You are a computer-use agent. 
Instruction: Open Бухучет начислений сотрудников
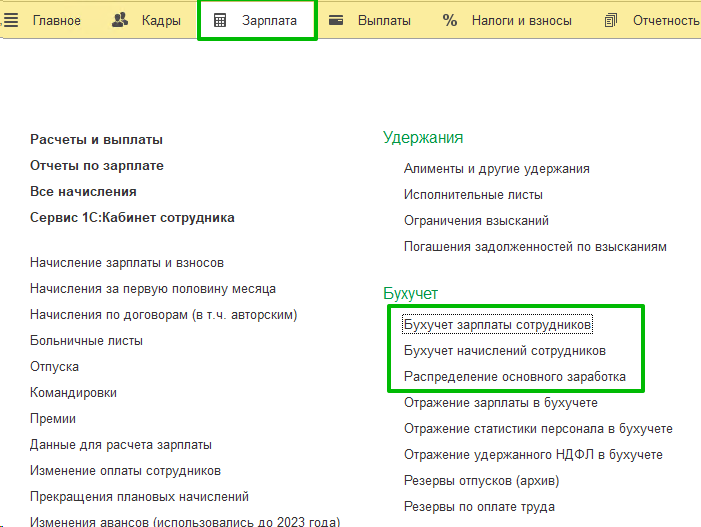pos(505,350)
